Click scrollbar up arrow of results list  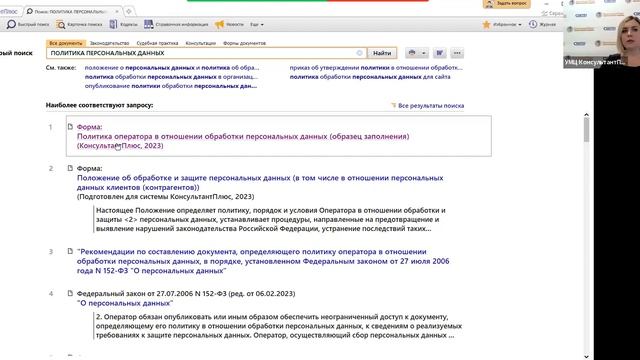[x=587, y=115]
